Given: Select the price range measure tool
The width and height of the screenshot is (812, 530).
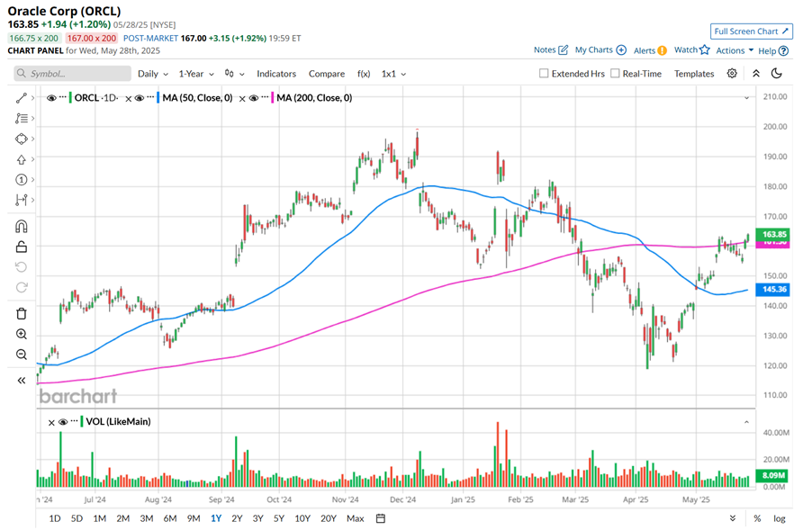Looking at the screenshot, I should [x=22, y=200].
